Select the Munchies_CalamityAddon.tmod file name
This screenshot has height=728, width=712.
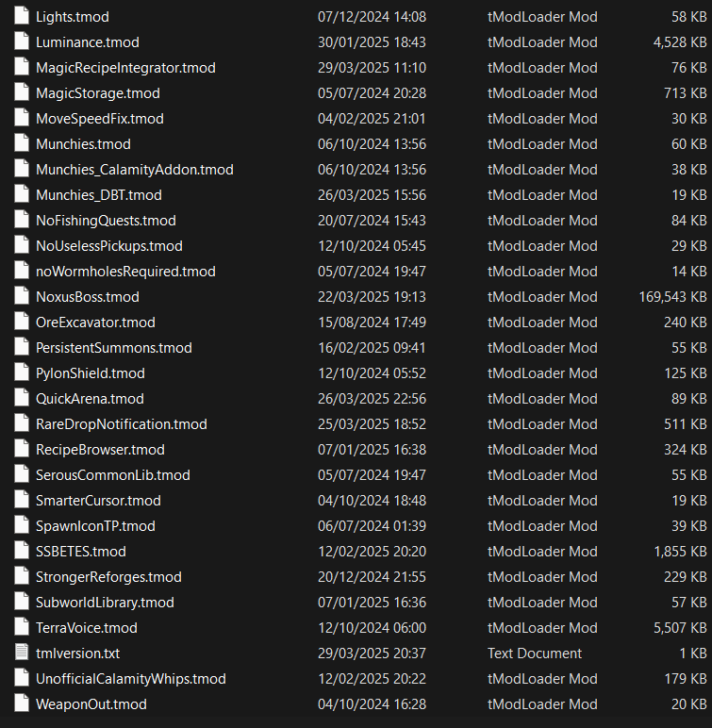(135, 170)
